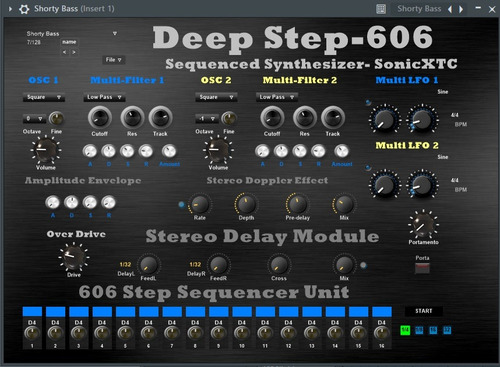
Task: Click the OSC 2 Volume knob
Action: point(218,150)
